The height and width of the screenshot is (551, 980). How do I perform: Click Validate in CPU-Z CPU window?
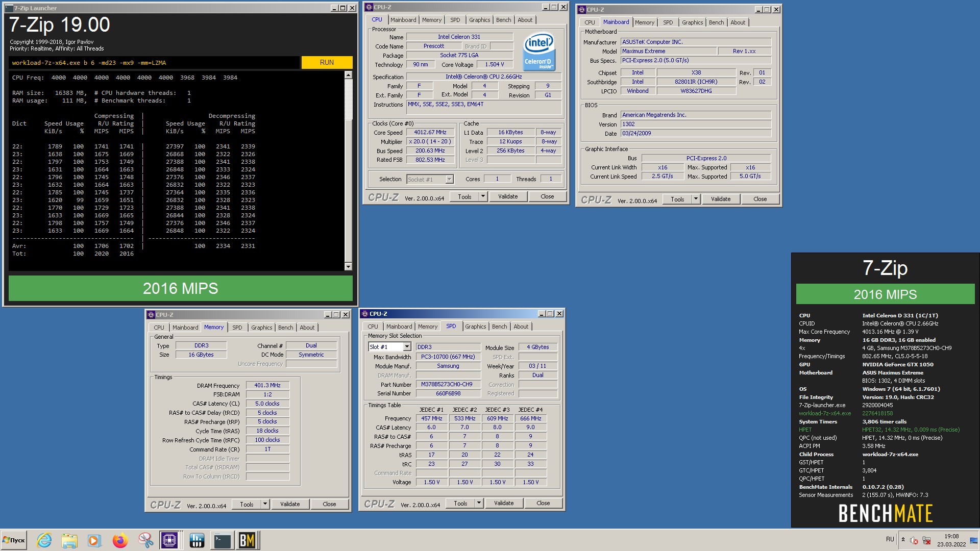point(508,196)
